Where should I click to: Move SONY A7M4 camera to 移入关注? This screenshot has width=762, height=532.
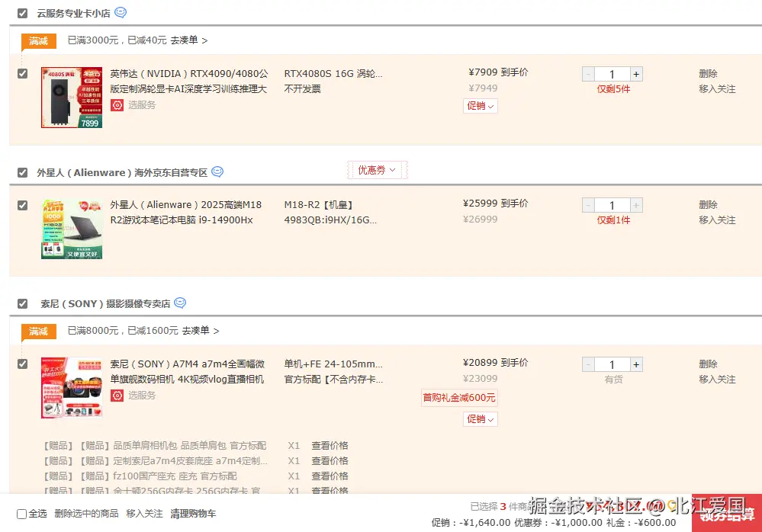tap(717, 379)
